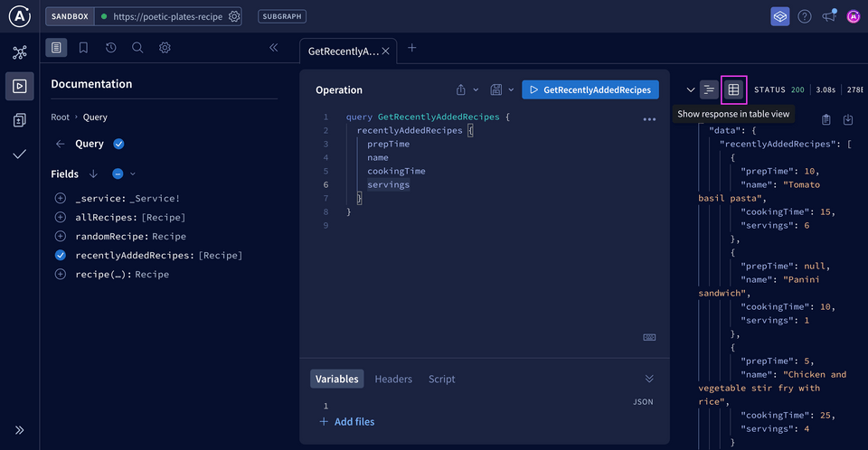Switch to the Variables tab
The image size is (868, 450).
pyautogui.click(x=336, y=379)
